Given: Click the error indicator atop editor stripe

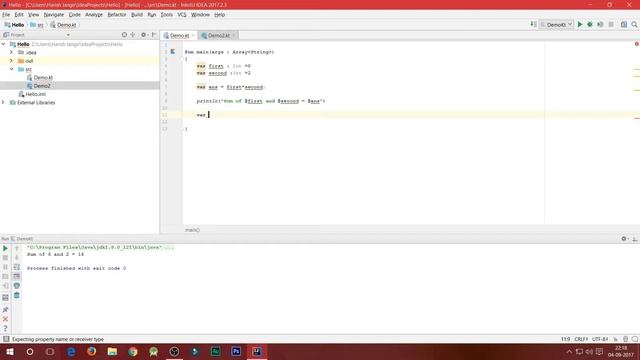Looking at the screenshot, I should pos(636,44).
